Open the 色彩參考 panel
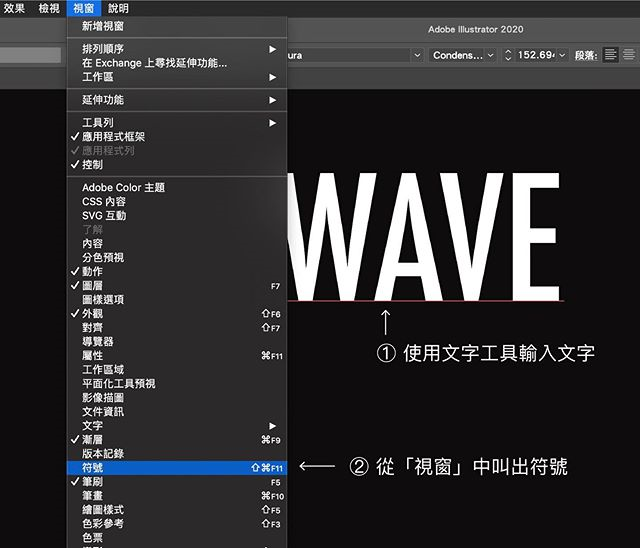The width and height of the screenshot is (640, 548). (x=177, y=524)
